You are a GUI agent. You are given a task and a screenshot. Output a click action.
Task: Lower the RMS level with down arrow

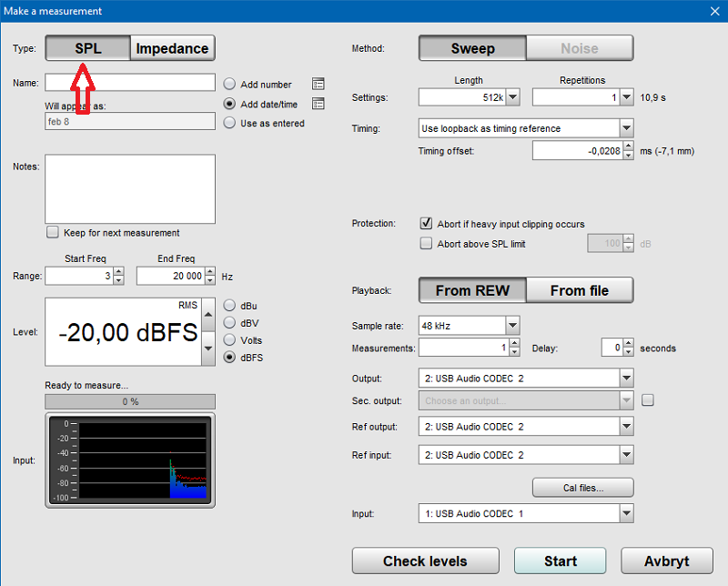point(208,349)
